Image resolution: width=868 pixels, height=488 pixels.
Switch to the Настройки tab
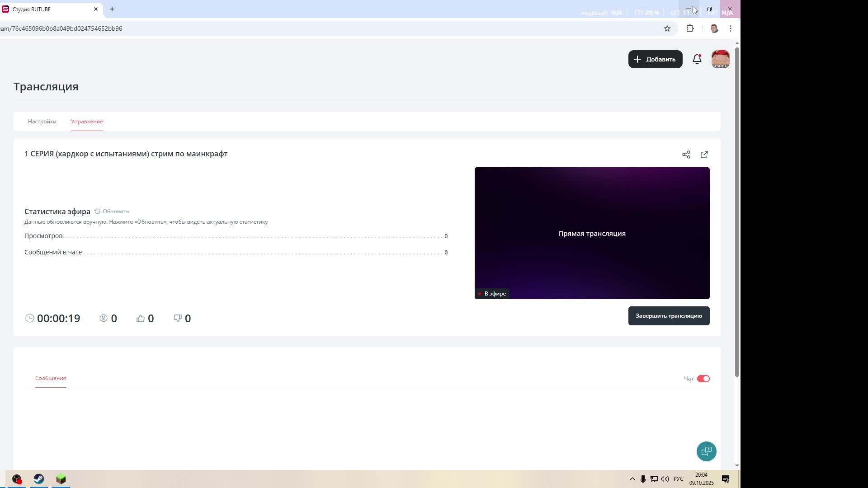tap(42, 122)
